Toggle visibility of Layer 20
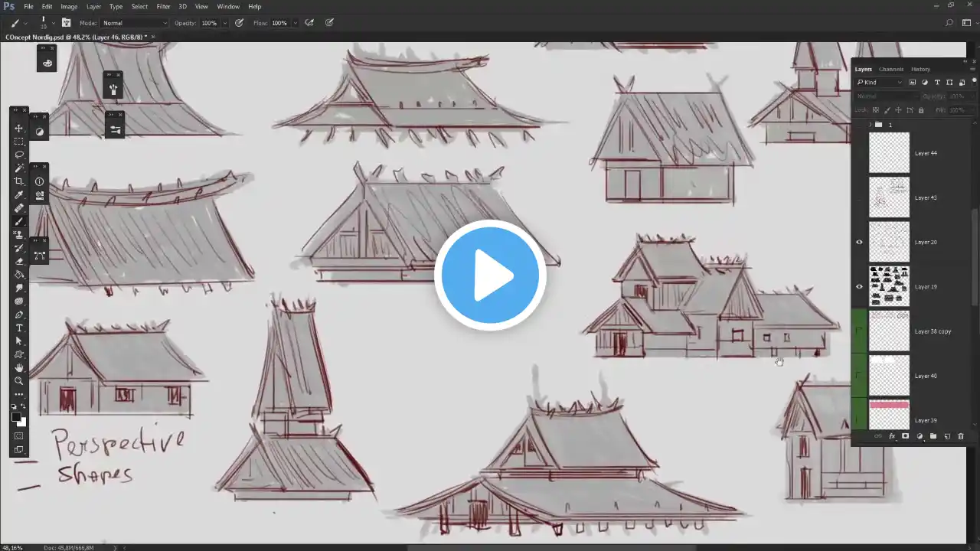Viewport: 980px width, 551px height. [x=859, y=242]
